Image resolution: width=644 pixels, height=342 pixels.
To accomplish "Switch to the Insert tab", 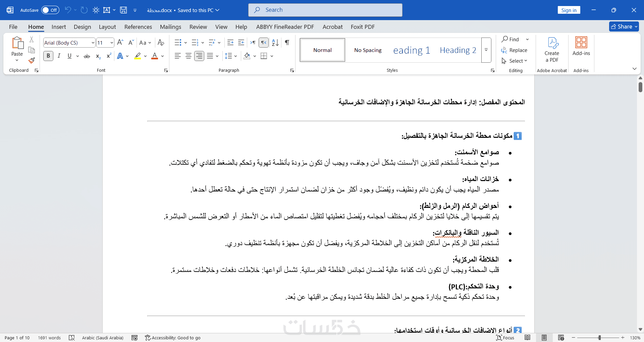I will tap(59, 27).
